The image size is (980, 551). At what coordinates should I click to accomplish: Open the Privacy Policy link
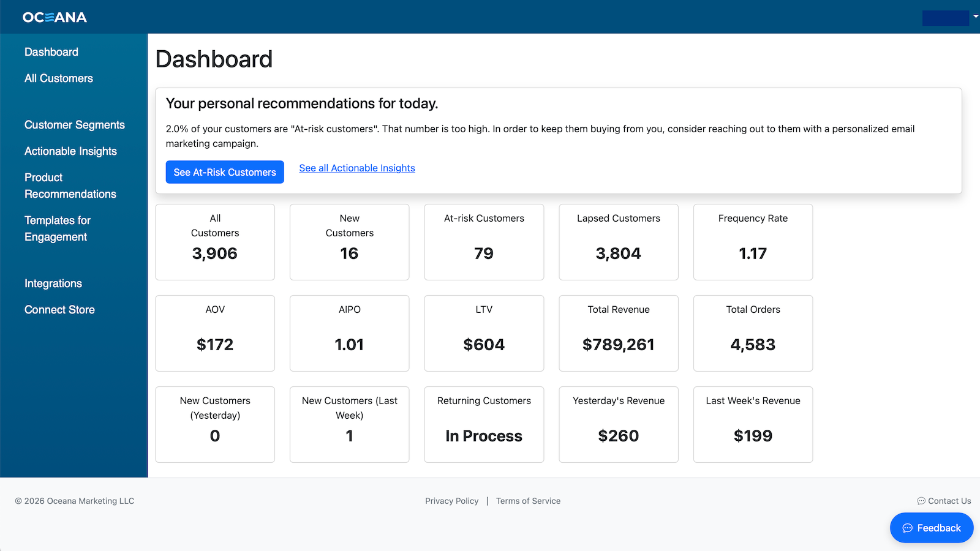click(x=452, y=501)
